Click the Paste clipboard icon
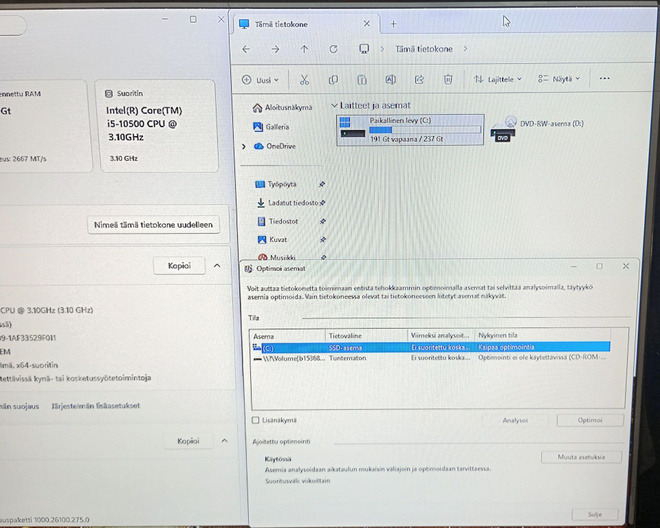The height and width of the screenshot is (528, 660). click(362, 80)
